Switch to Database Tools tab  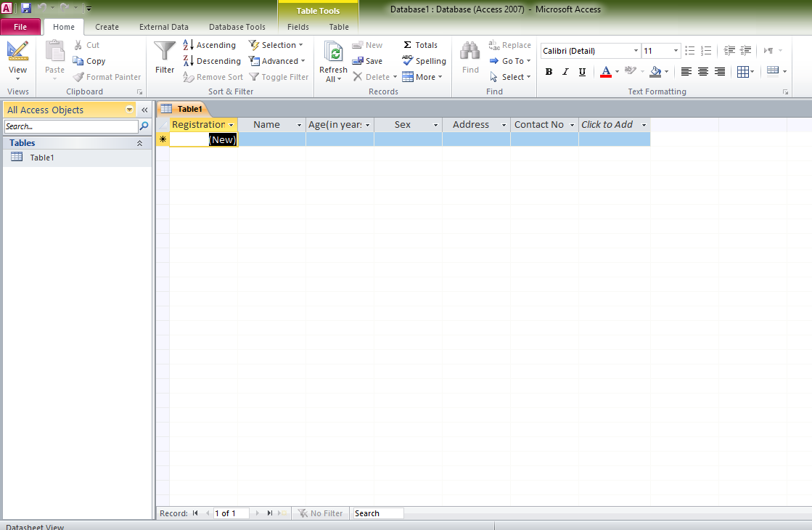[237, 27]
